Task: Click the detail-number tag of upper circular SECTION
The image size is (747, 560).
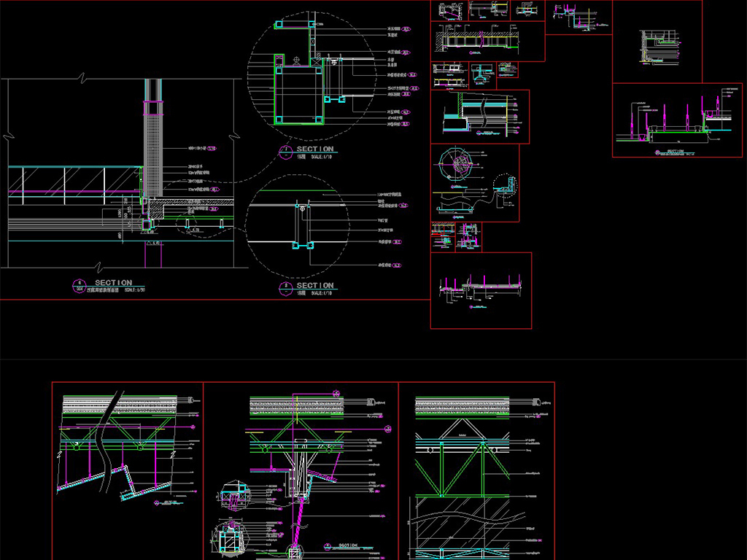Action: coord(287,152)
